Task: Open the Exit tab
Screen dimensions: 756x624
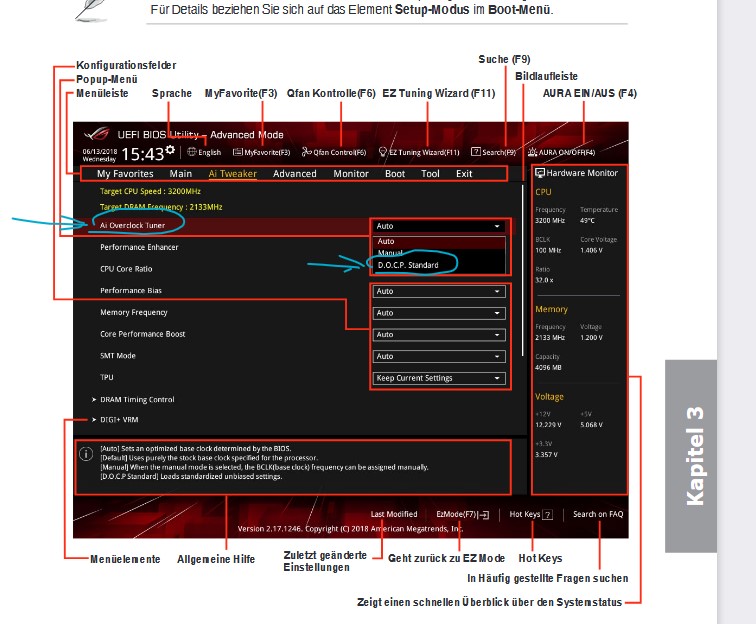Action: [x=464, y=174]
